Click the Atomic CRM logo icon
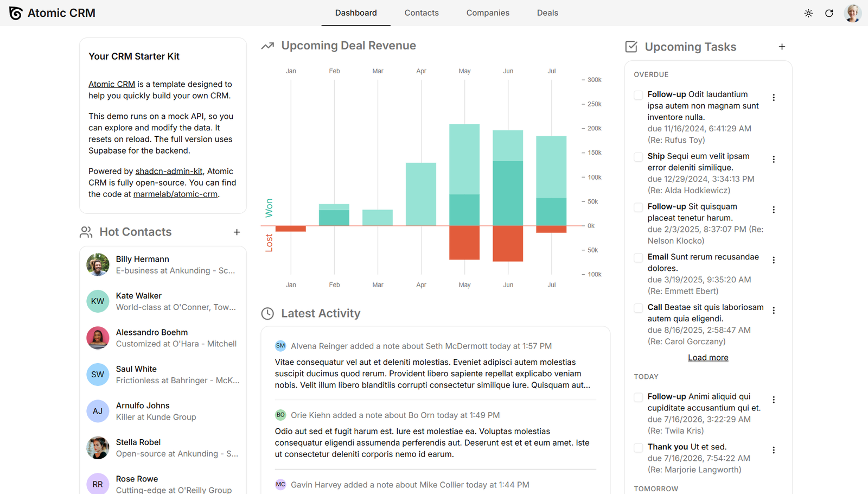Screen dimensions: 868x494 click(x=16, y=13)
